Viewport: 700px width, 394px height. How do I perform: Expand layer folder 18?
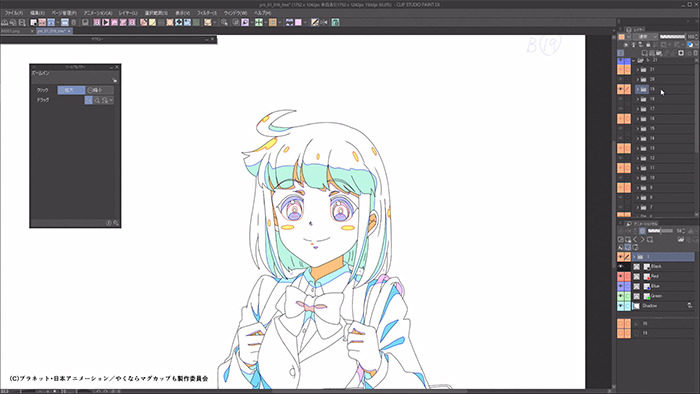pos(638,99)
